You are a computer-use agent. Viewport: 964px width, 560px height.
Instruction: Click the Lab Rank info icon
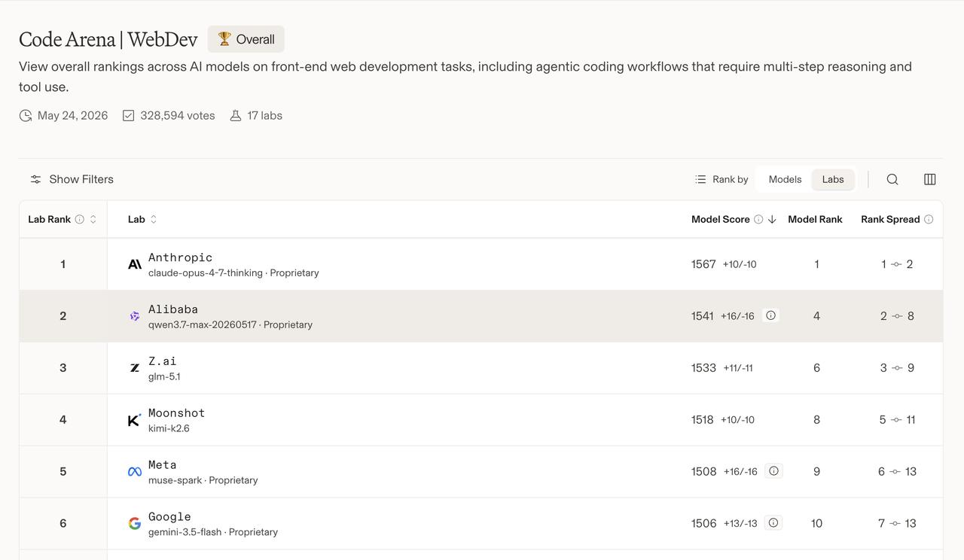[x=80, y=220]
